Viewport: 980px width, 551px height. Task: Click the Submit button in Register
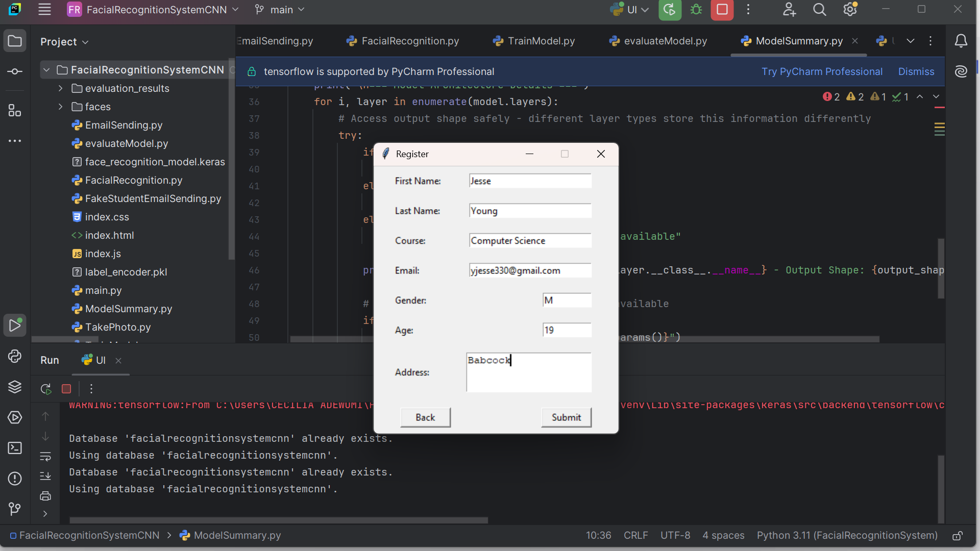pyautogui.click(x=566, y=417)
